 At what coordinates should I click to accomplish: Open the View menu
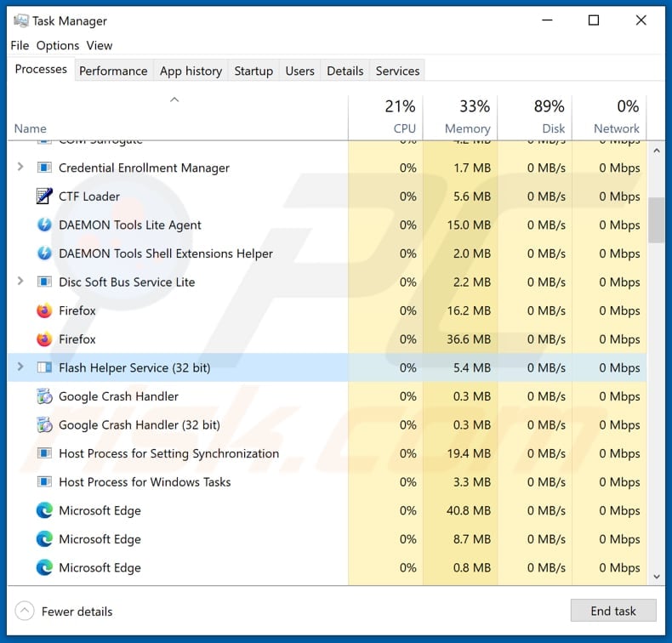pyautogui.click(x=100, y=45)
